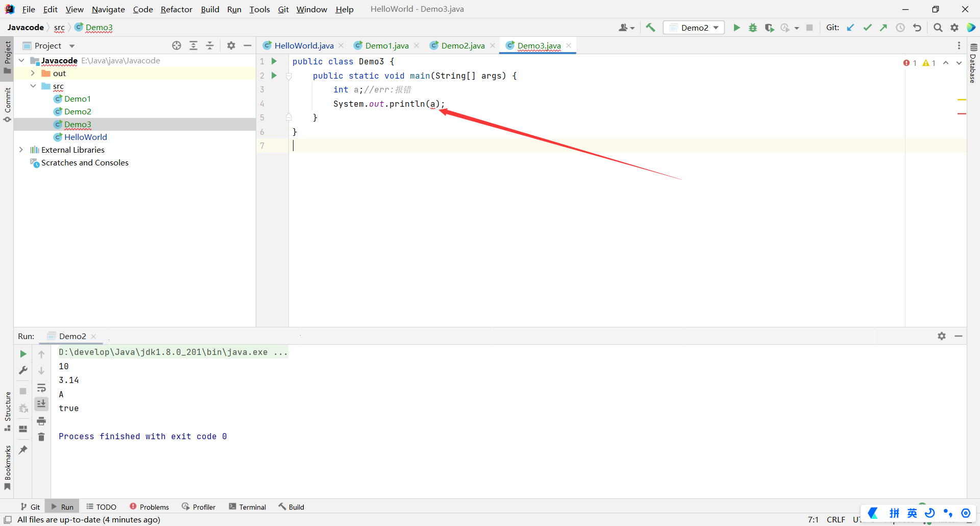Select Demo1 class in project tree

[x=77, y=99]
